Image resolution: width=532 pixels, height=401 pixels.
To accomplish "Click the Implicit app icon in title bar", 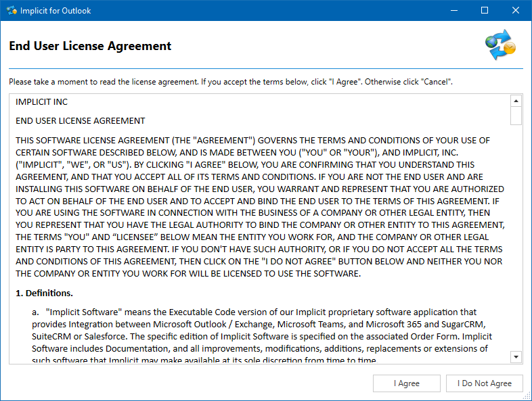I will tap(12, 11).
